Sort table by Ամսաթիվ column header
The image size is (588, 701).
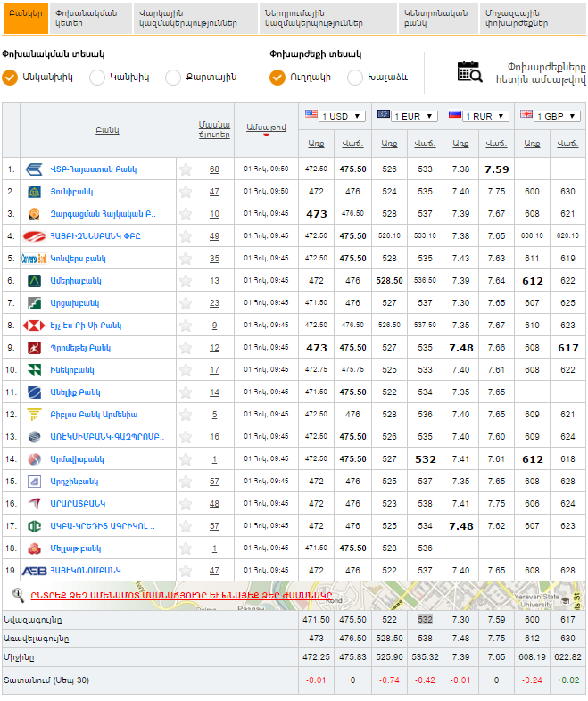(266, 128)
